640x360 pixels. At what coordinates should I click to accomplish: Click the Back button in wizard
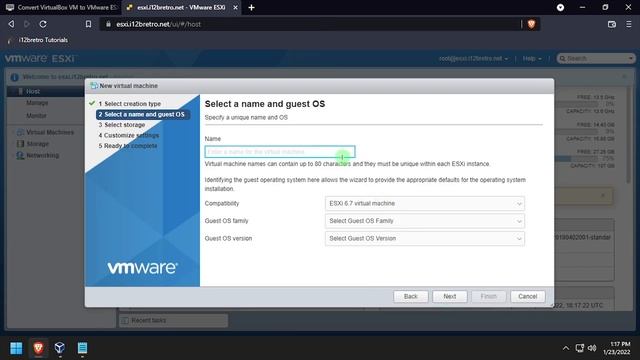coord(411,296)
